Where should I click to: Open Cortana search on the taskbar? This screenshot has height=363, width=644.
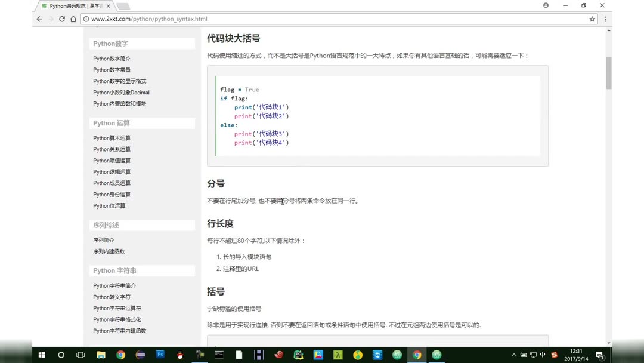[x=61, y=355]
